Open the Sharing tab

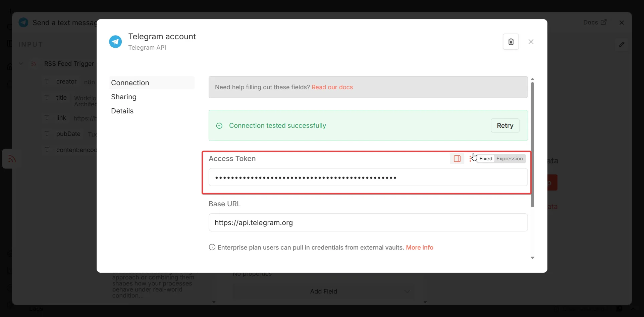[x=124, y=97]
